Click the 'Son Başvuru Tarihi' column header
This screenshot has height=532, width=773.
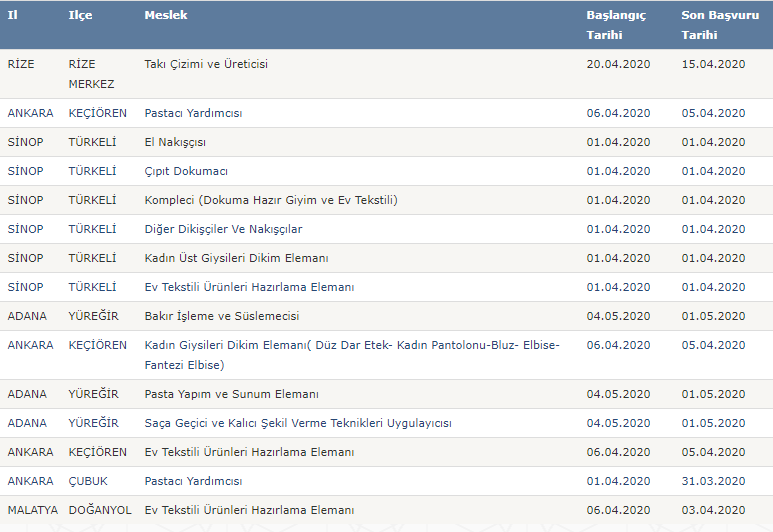tap(713, 25)
